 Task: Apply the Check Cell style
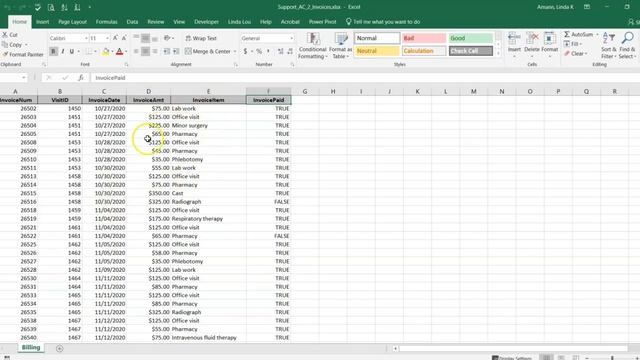471,51
